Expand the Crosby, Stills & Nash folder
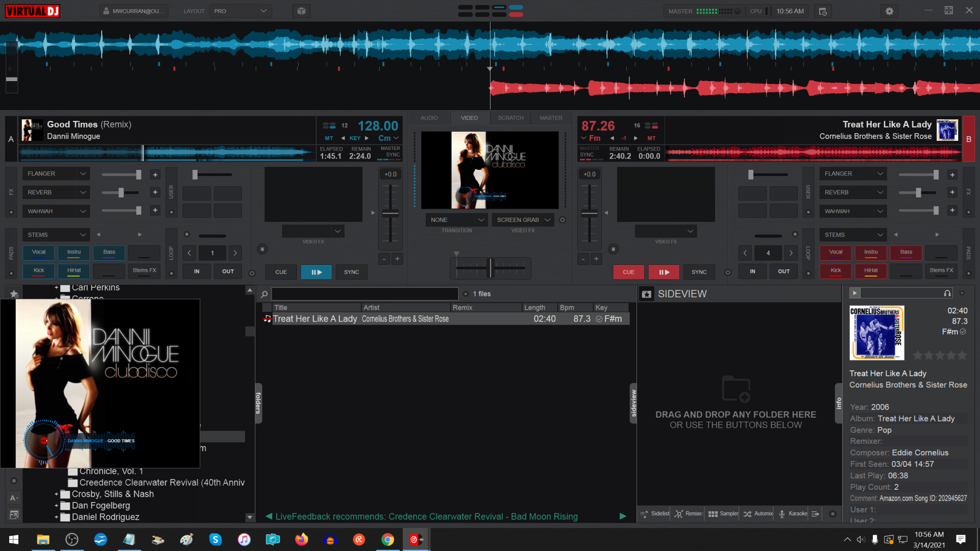The width and height of the screenshot is (980, 551). [56, 494]
